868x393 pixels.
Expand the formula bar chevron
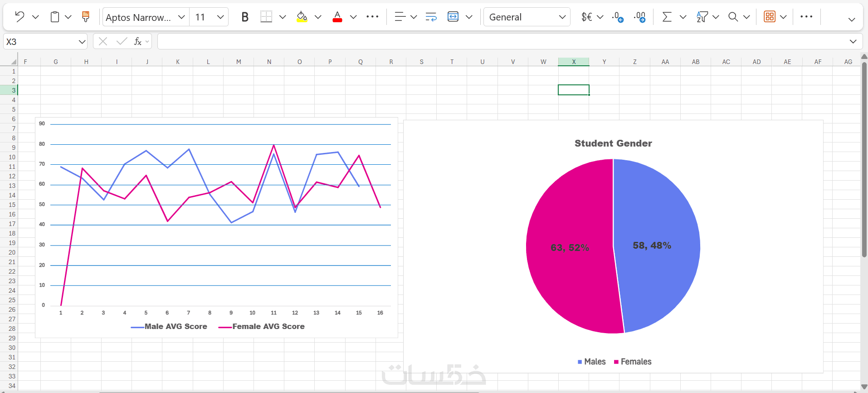tap(853, 41)
